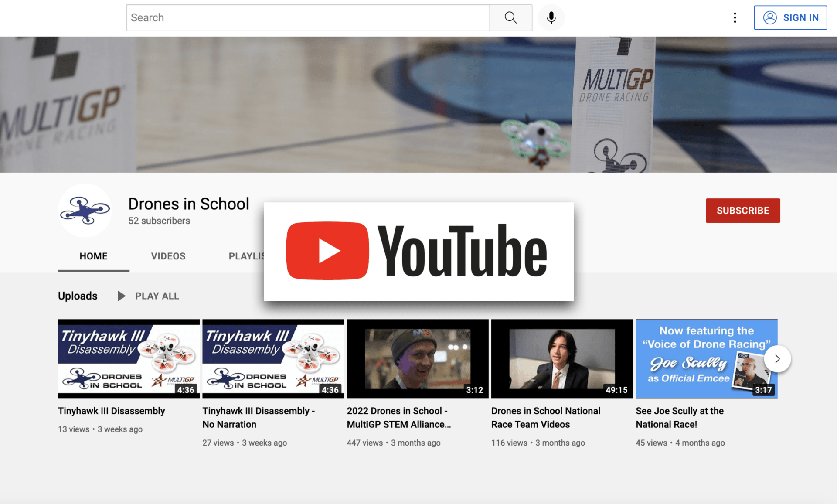Subscribe to Drones in School
837x504 pixels.
[743, 211]
